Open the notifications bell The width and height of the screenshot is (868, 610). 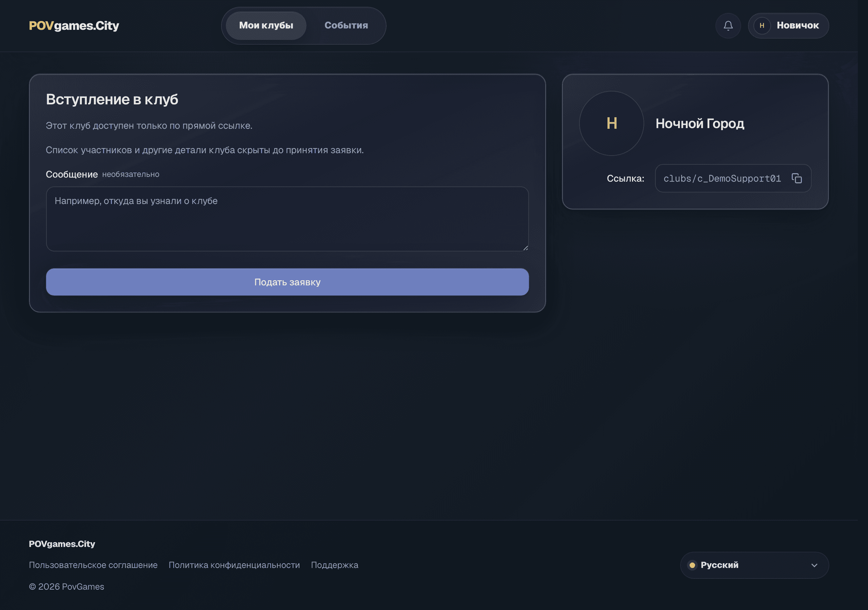(728, 26)
